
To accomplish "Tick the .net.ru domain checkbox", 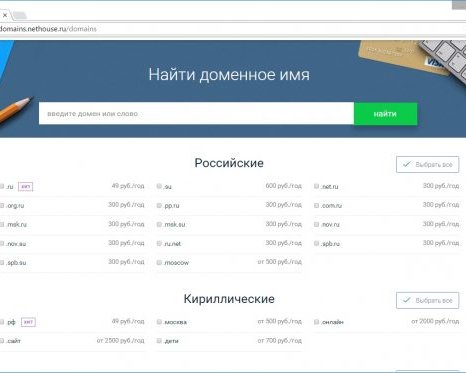I will click(317, 186).
